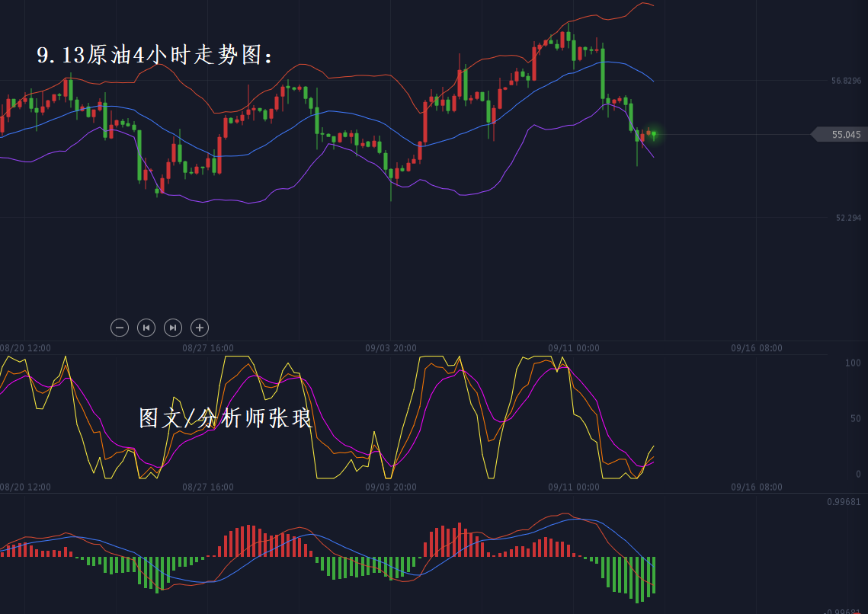The height and width of the screenshot is (614, 868).
Task: Select 08/20 12:00 marker below the oscillator panel
Action: point(25,487)
